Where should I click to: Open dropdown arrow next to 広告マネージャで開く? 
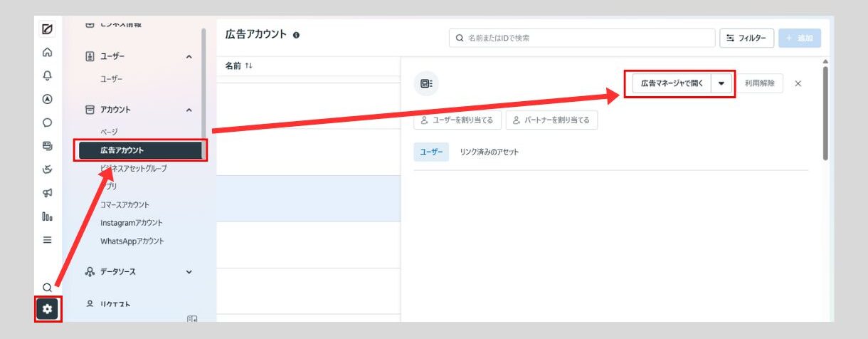pyautogui.click(x=721, y=83)
